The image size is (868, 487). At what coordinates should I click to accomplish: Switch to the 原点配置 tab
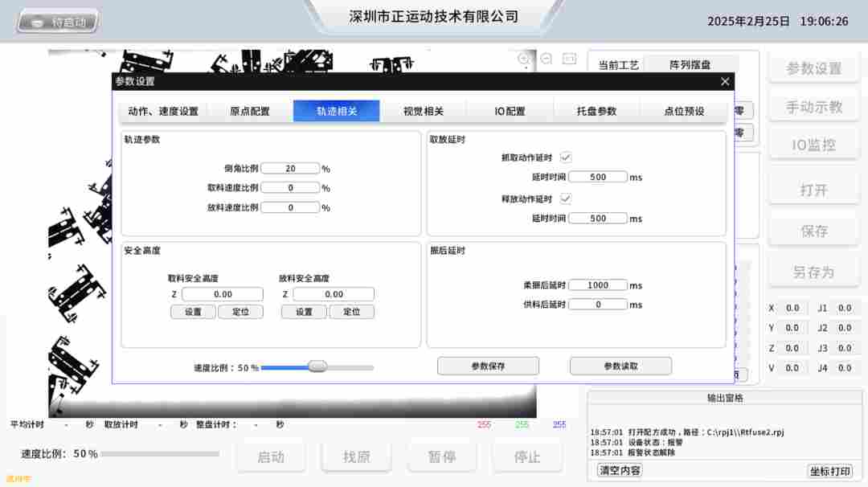(250, 111)
